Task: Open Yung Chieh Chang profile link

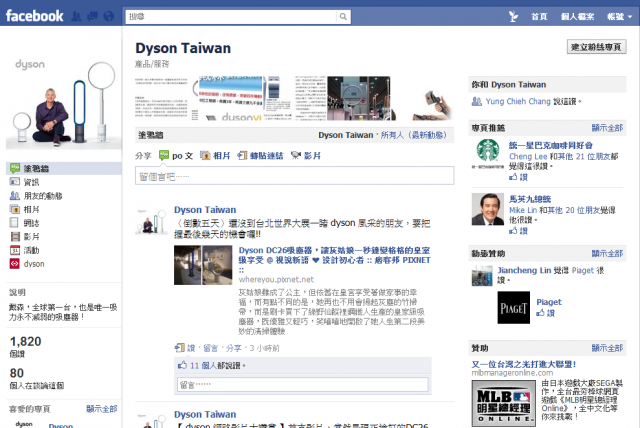Action: (518, 101)
